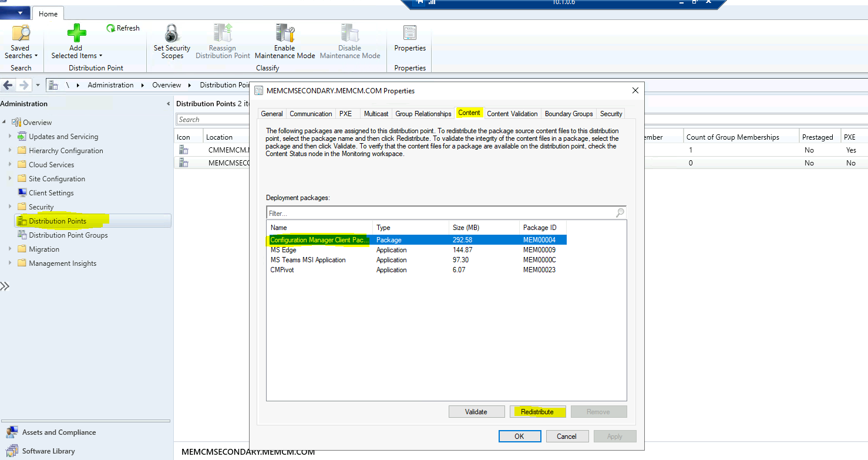Click the Validate button

[x=476, y=412]
